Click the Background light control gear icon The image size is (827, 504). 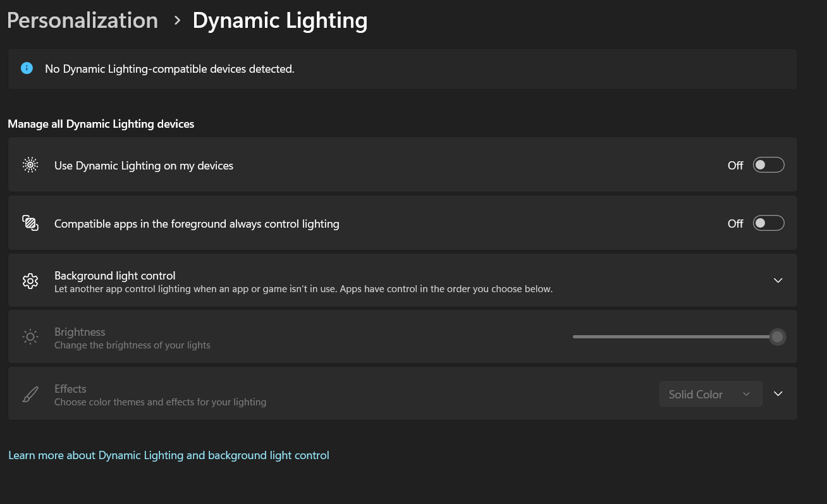[x=30, y=280]
